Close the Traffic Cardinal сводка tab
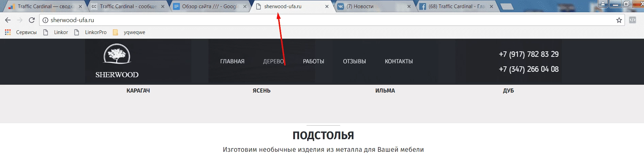 click(x=80, y=6)
